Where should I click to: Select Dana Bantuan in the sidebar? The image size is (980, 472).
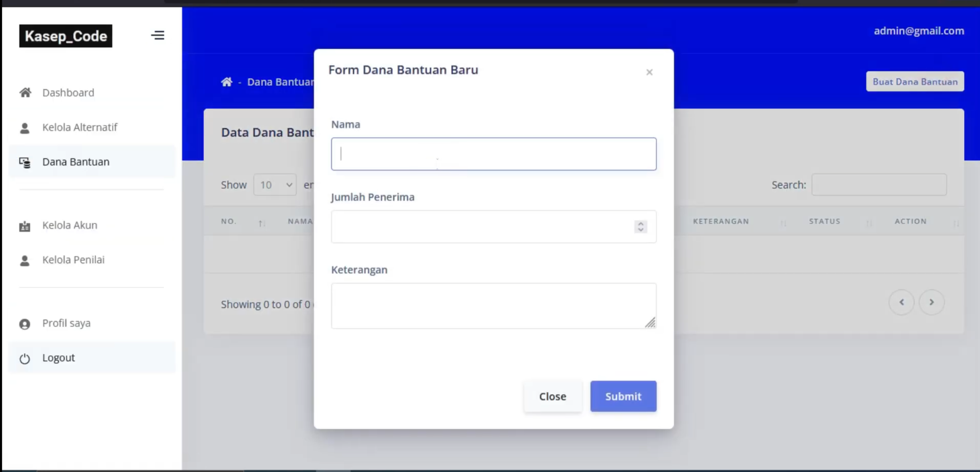coord(92,162)
